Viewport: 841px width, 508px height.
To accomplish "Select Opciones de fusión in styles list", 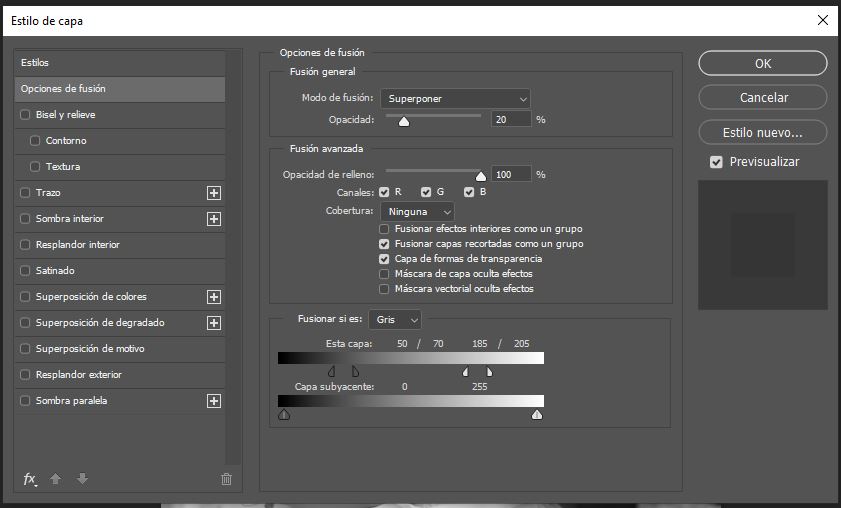I will coord(120,89).
